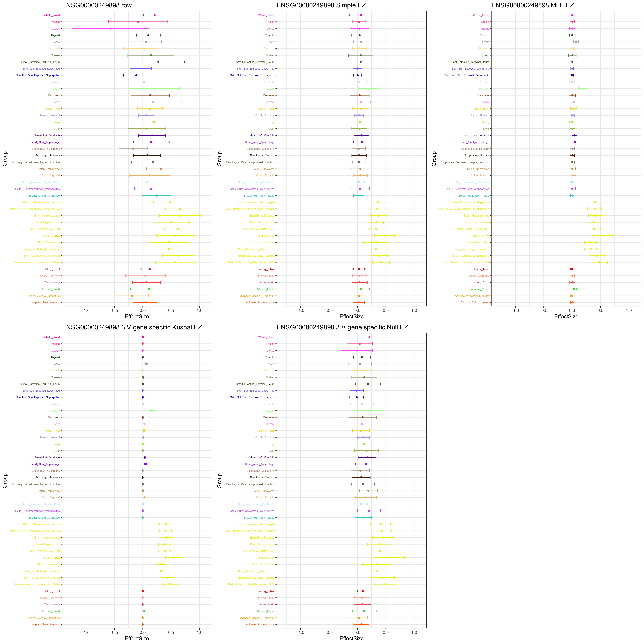Click Adipose_Subcutaneous label in Null EZ plot

tap(260, 624)
